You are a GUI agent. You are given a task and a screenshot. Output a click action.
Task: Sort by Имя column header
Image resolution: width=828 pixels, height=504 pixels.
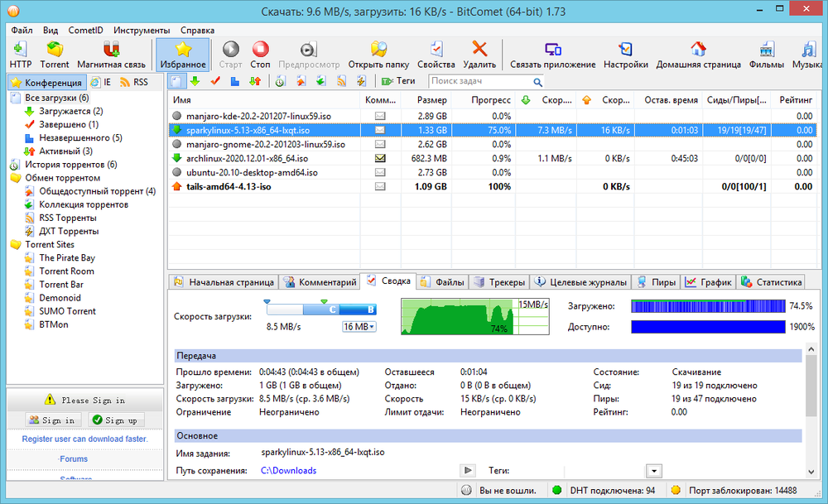[264, 100]
